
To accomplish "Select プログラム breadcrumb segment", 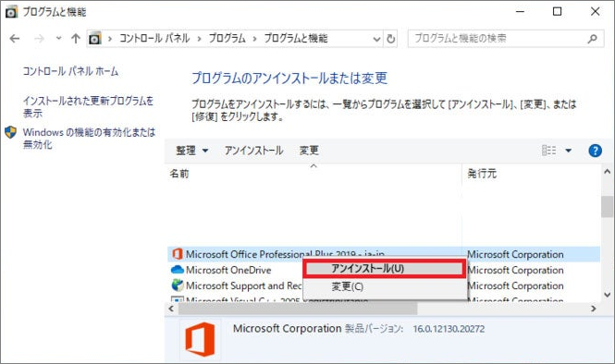I will (228, 39).
